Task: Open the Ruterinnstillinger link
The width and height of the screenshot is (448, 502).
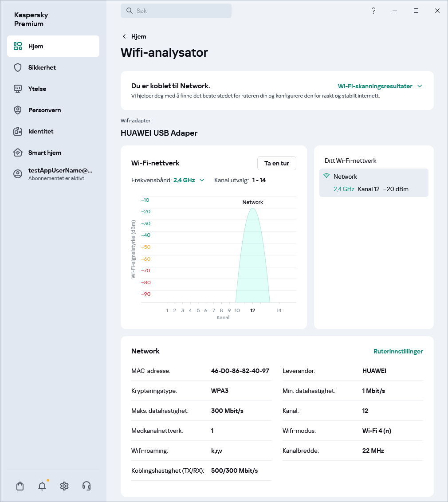Action: tap(398, 351)
